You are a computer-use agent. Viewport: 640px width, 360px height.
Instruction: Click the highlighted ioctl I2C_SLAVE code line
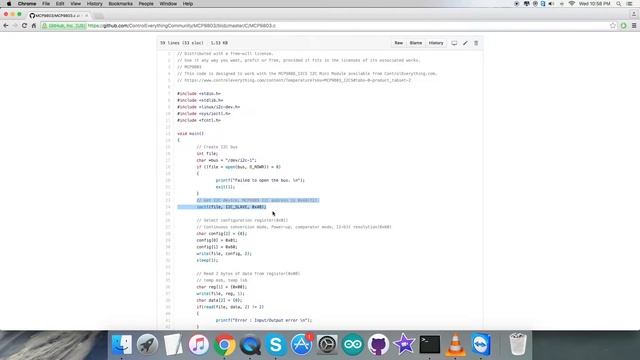pyautogui.click(x=231, y=207)
